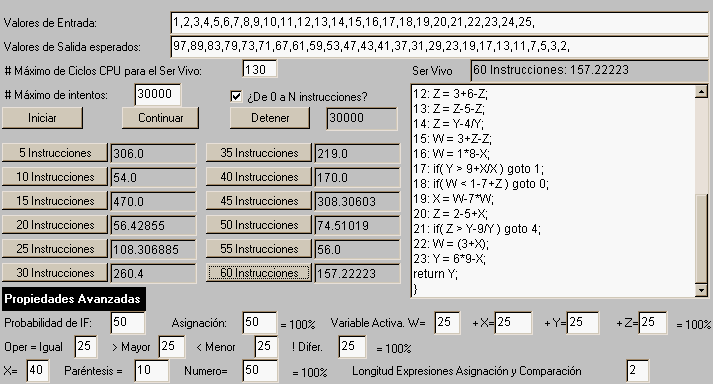Click the Continuar button
This screenshot has width=713, height=384.
[x=161, y=118]
